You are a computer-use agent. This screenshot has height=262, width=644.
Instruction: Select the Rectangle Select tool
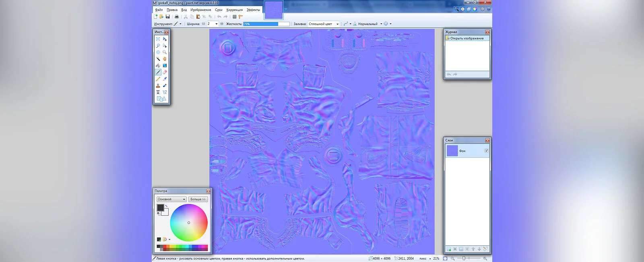coord(158,39)
